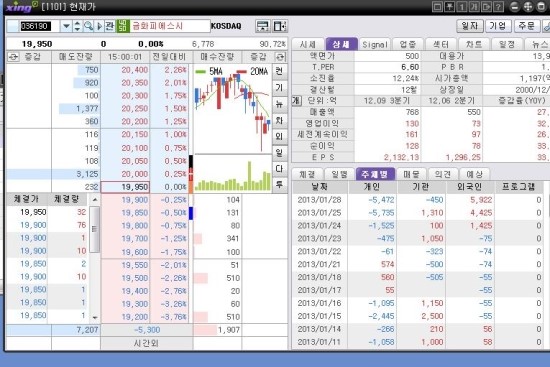
Task: Click the monitor display icon right of KOSDAQ
Action: point(263,26)
